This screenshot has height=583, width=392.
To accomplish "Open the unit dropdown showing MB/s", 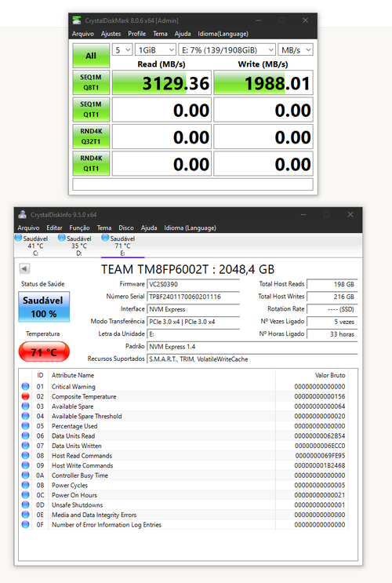I will pyautogui.click(x=296, y=49).
